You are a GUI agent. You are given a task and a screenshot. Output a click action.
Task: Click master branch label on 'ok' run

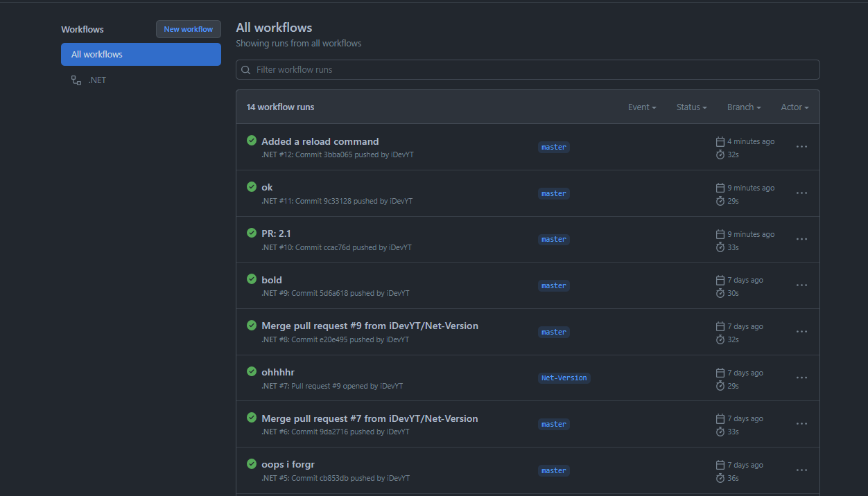[x=554, y=193]
